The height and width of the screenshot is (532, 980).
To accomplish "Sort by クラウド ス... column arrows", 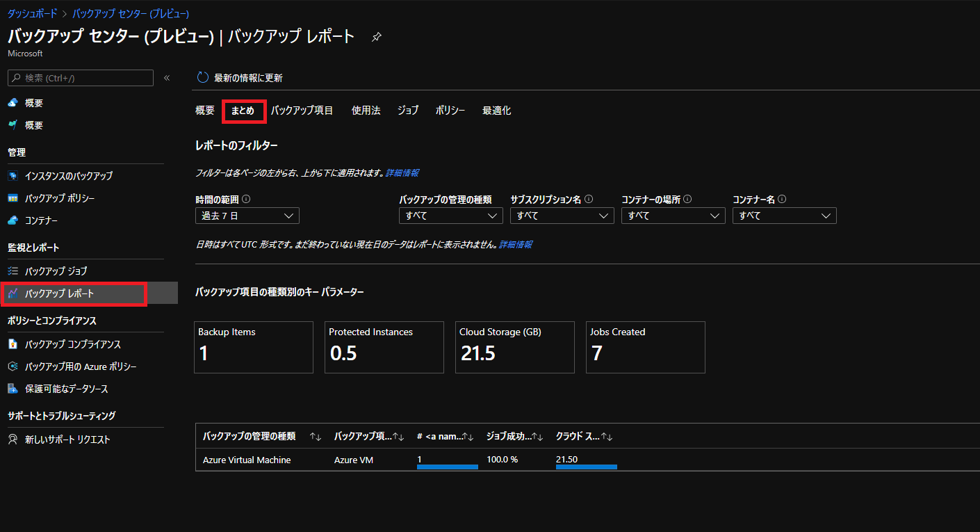I will [x=607, y=437].
